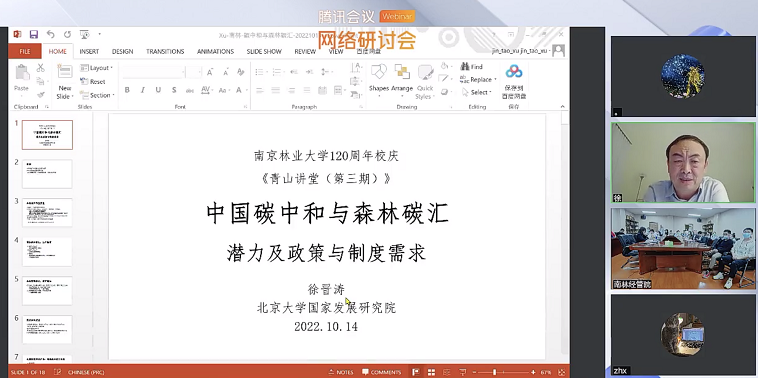Adjust the zoom slider in status bar
Image resolution: width=758 pixels, height=378 pixels.
[503, 372]
